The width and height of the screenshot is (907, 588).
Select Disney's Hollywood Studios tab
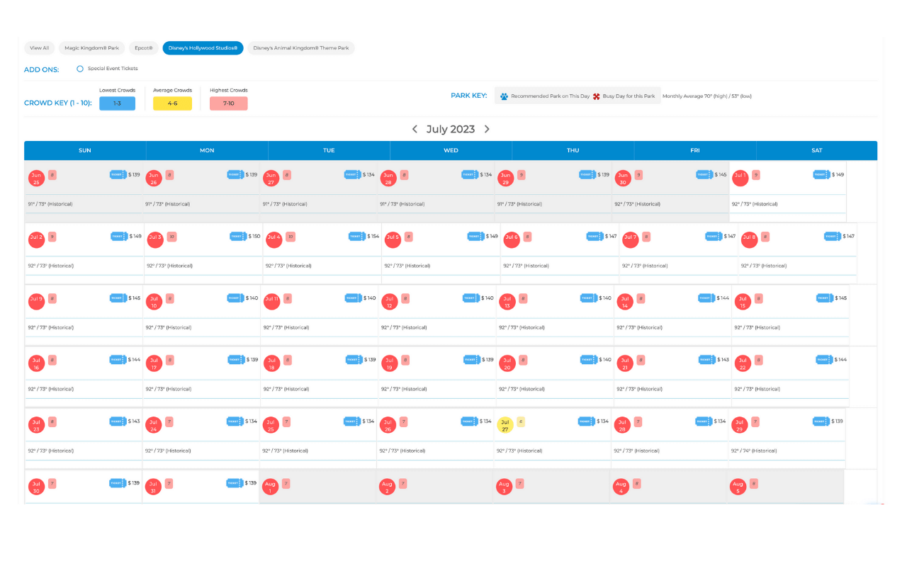click(203, 48)
